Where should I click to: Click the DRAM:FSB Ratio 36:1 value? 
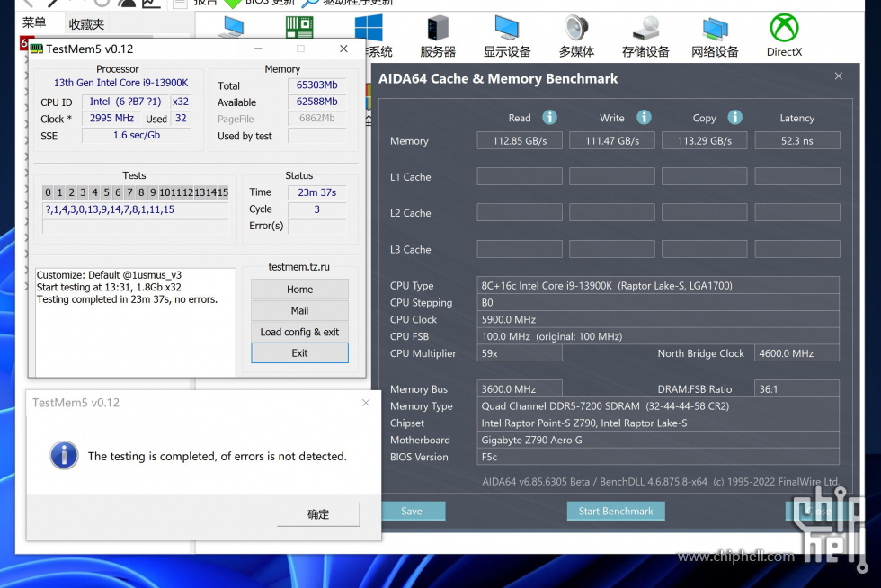(796, 389)
